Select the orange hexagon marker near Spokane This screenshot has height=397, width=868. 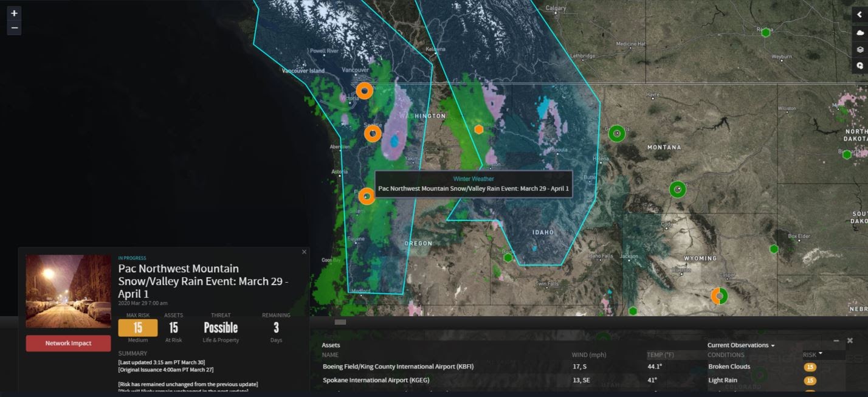coord(479,129)
